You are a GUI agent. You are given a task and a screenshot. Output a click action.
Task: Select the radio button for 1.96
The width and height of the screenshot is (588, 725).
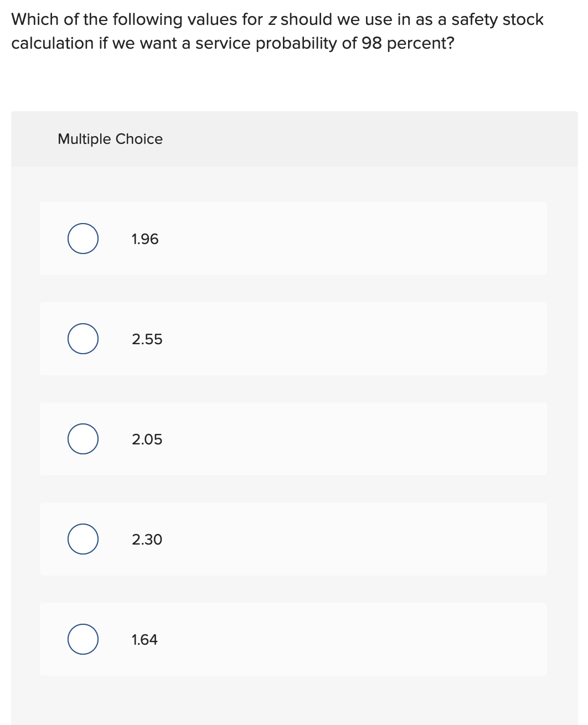(x=82, y=239)
